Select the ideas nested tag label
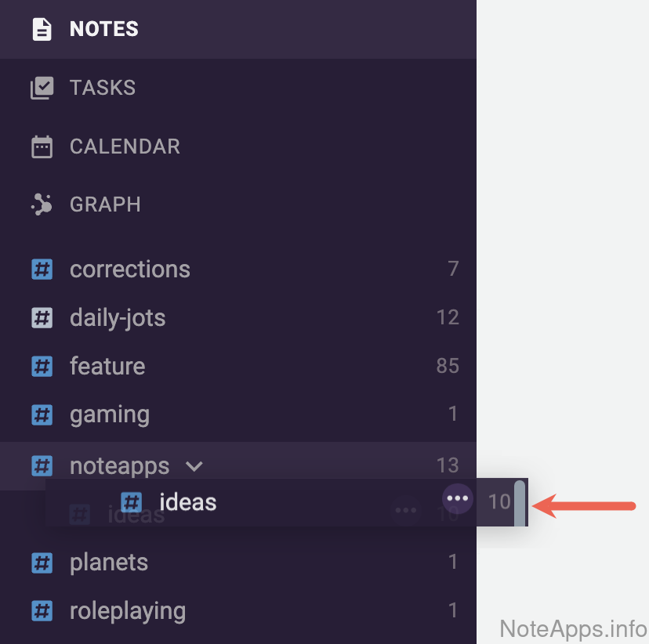This screenshot has width=649, height=644. [x=187, y=502]
